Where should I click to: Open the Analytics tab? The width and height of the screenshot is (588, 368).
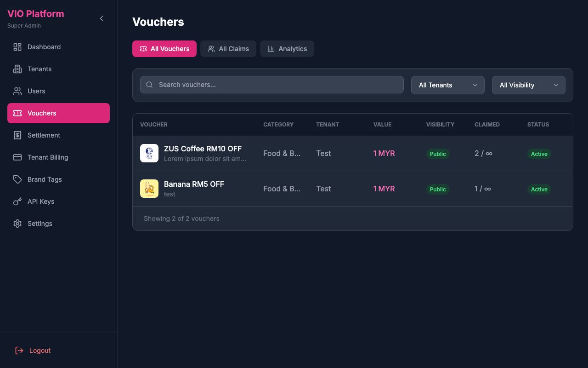[x=287, y=48]
